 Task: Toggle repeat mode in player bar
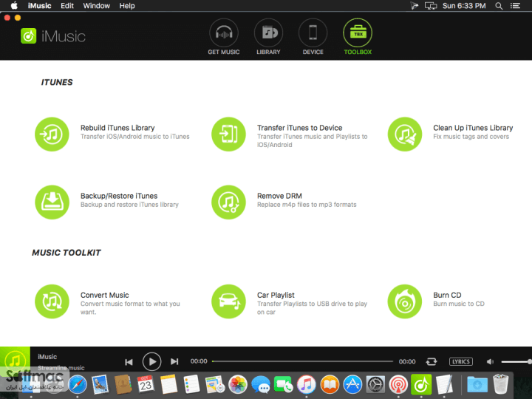[432, 361]
